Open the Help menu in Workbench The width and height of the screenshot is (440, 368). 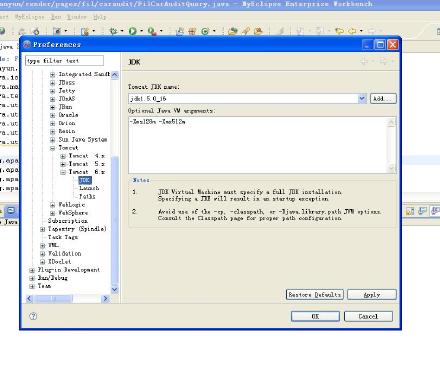pos(99,17)
